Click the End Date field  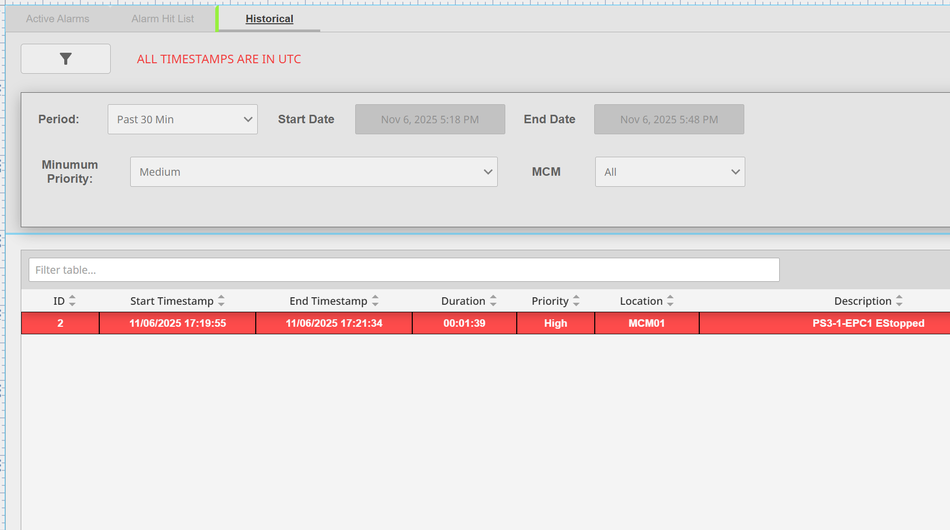coord(668,119)
